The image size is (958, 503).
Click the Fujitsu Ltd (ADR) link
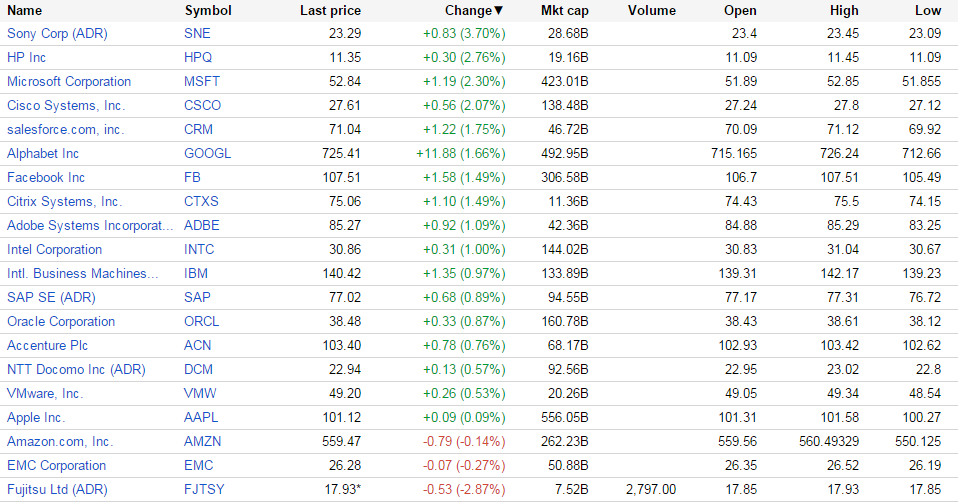point(57,489)
